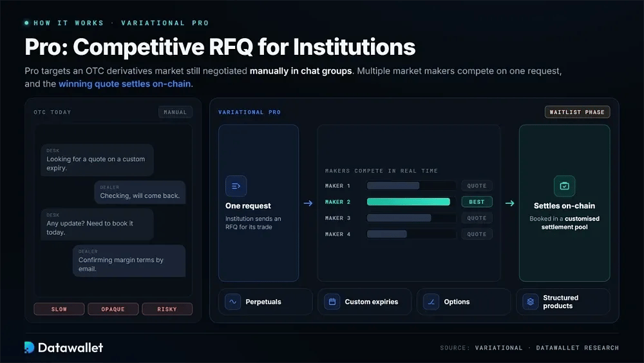The width and height of the screenshot is (644, 363).
Task: Click the SLOW tag
Action: click(x=59, y=309)
